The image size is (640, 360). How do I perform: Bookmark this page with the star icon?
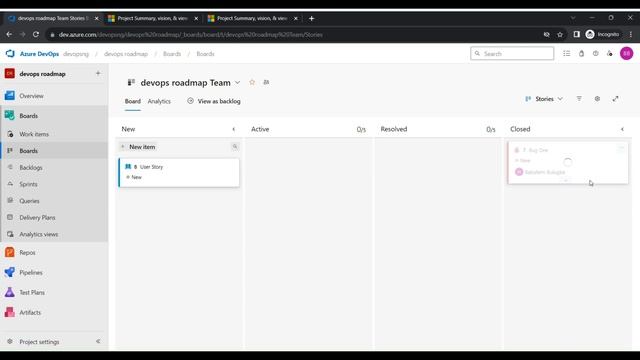point(560,35)
